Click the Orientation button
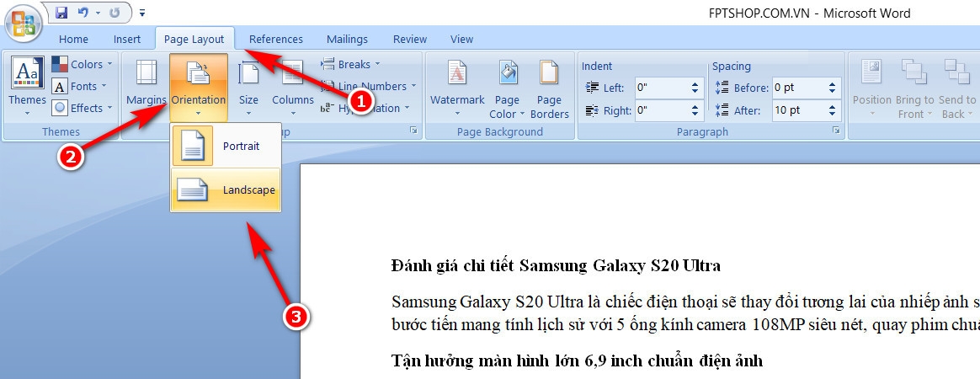The width and height of the screenshot is (980, 379). coord(198,88)
